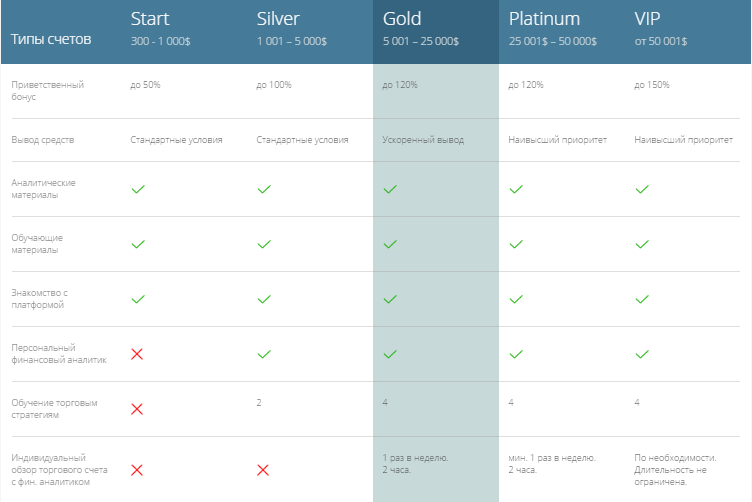Click the green checkmark for VIP personal financial analyst
Viewport: 752px width, 502px height.
[x=642, y=354]
